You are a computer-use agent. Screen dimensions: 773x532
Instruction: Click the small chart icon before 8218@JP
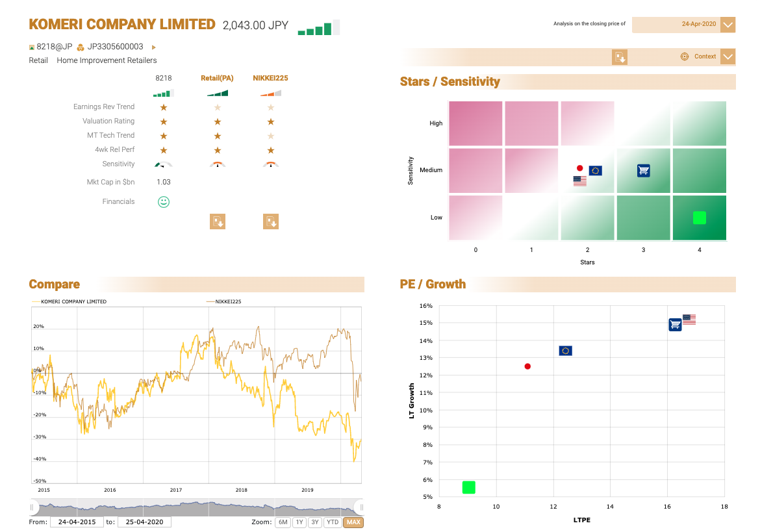click(x=32, y=47)
